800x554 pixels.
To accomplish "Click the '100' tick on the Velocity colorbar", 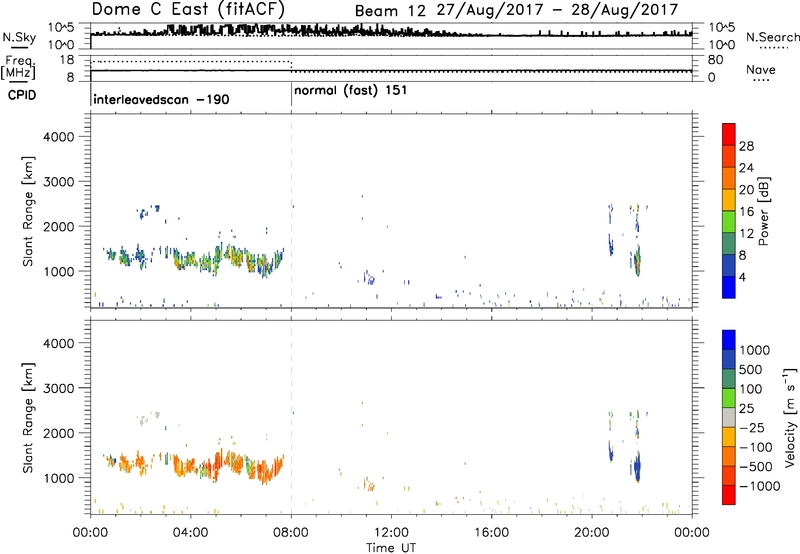I will click(x=751, y=389).
